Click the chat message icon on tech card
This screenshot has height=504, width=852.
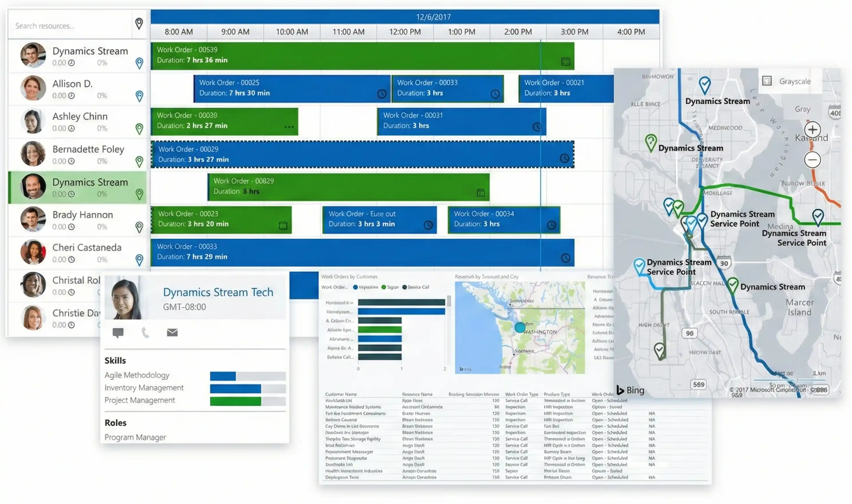coord(118,333)
